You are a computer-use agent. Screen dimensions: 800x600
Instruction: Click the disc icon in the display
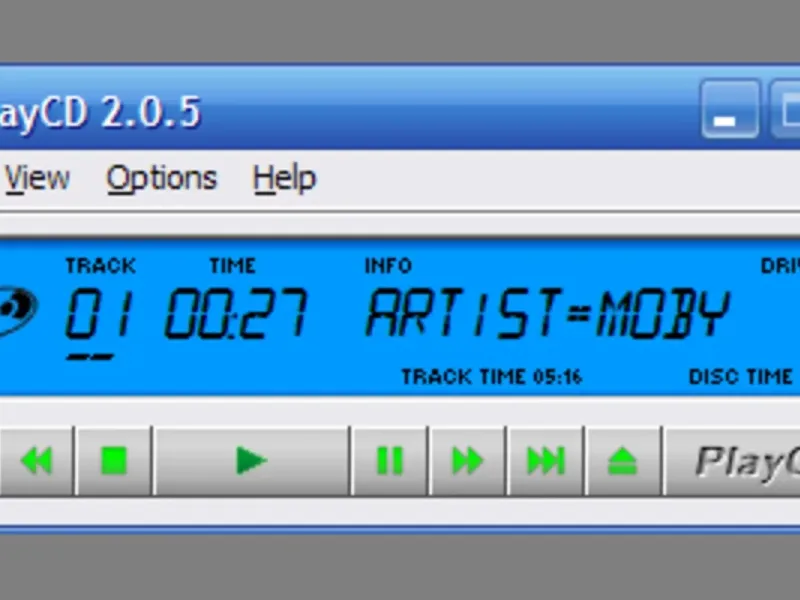(17, 310)
